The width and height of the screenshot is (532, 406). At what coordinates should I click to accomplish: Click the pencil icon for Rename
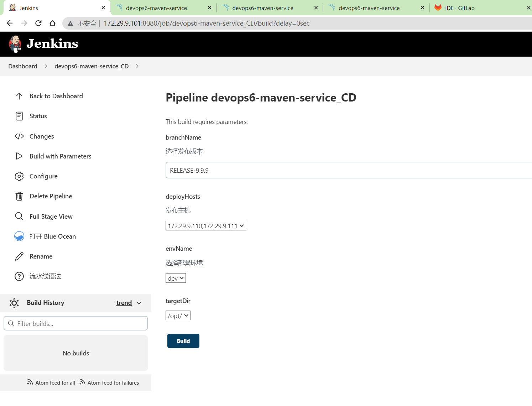pos(19,256)
